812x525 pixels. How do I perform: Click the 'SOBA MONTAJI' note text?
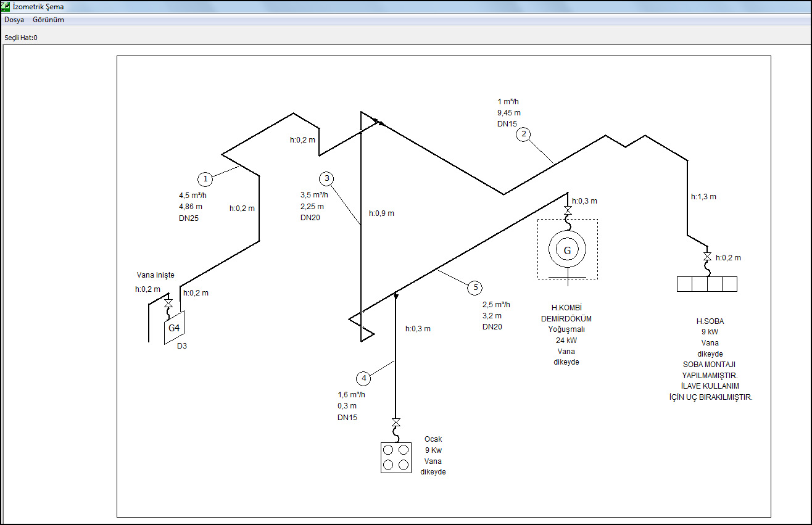[x=710, y=365]
